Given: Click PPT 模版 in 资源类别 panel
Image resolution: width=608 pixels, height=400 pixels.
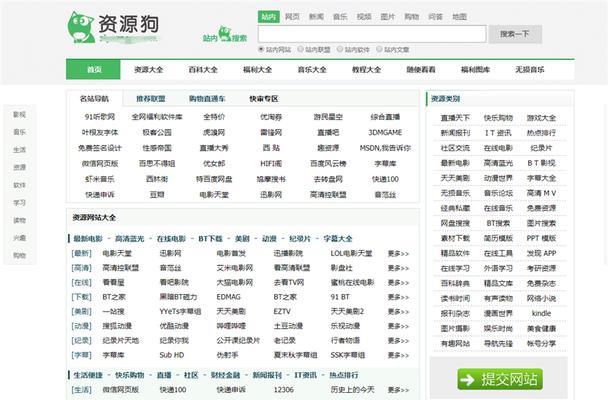Looking at the screenshot, I should point(541,238).
